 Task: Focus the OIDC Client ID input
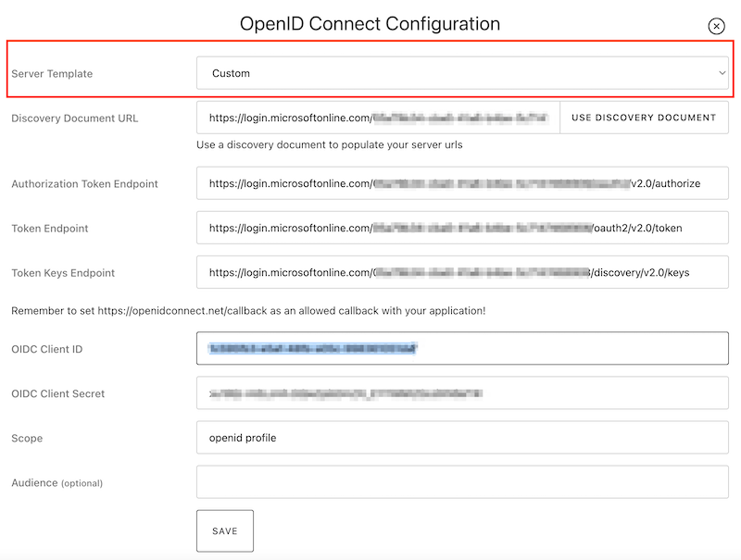[x=462, y=349]
